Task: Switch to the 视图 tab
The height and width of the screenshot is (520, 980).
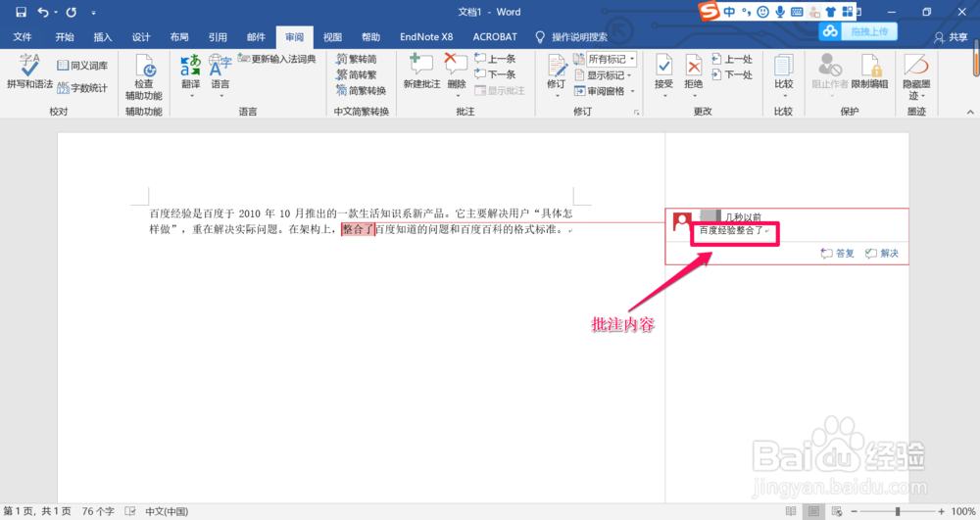Action: tap(332, 37)
